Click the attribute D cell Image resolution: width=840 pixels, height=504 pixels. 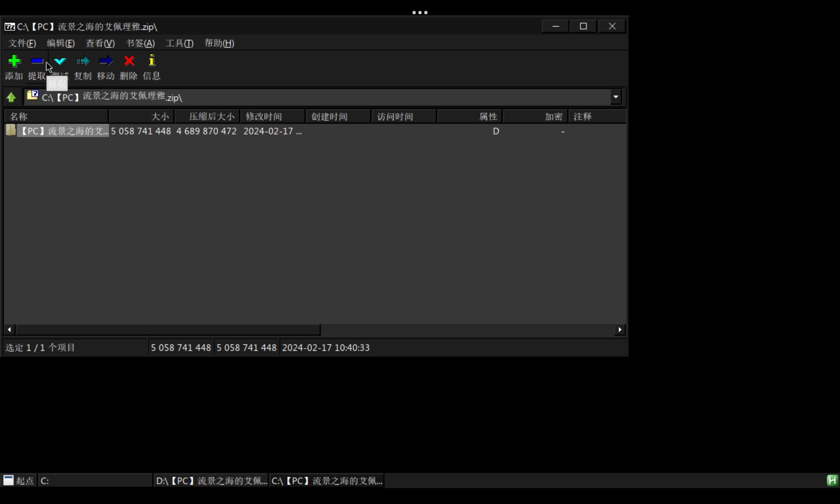click(496, 131)
